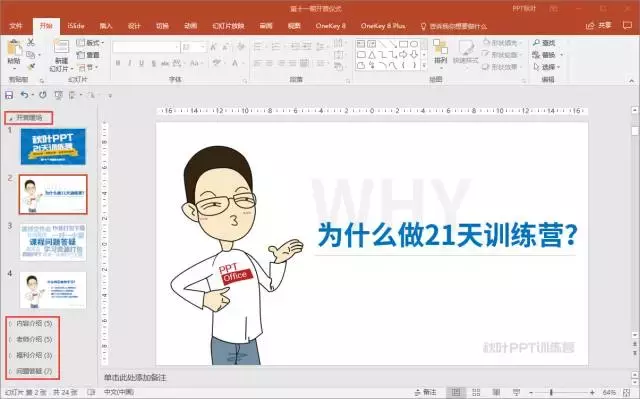Click the accessibility/spell check icon in status bar
The image size is (640, 399).
click(x=91, y=392)
